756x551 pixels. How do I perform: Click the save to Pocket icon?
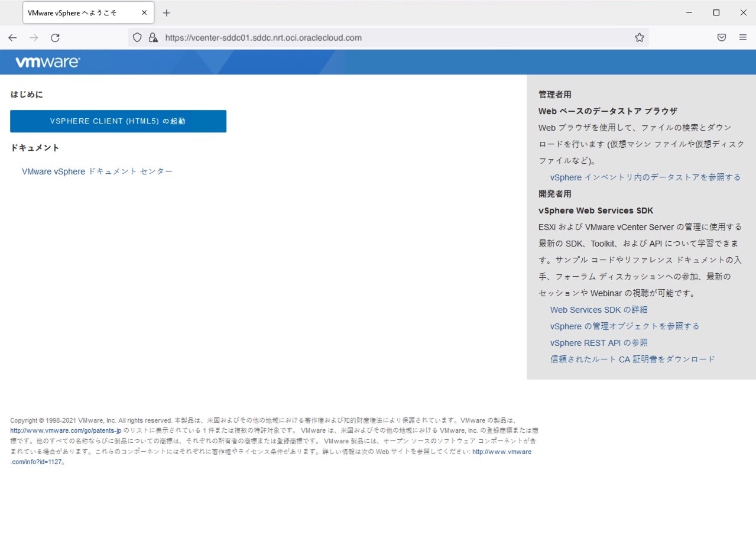tap(721, 37)
